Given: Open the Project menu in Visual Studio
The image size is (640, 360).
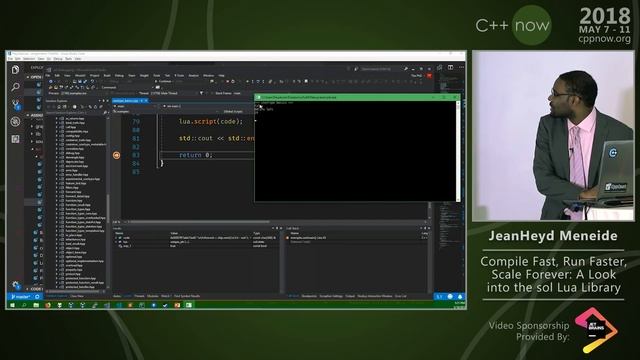Looking at the screenshot, I should click(x=95, y=76).
